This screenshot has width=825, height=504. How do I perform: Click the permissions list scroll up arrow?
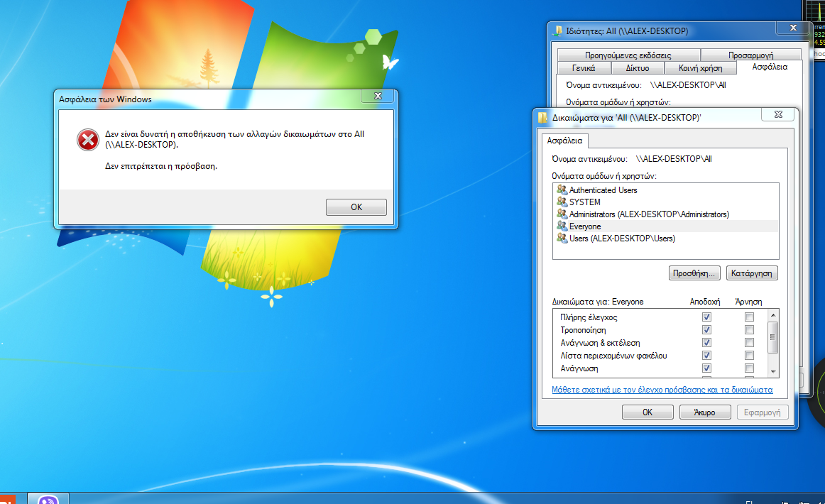coord(773,315)
